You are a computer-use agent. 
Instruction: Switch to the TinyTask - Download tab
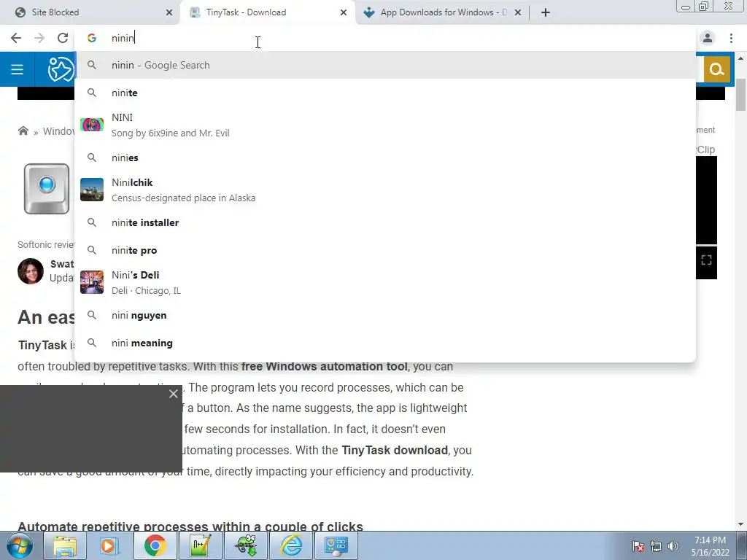pyautogui.click(x=267, y=12)
